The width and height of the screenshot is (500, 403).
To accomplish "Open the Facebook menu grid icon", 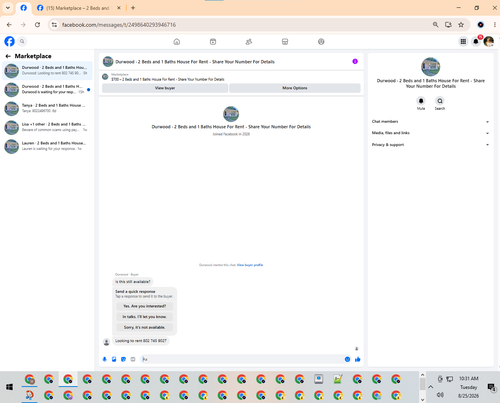I will [x=463, y=41].
